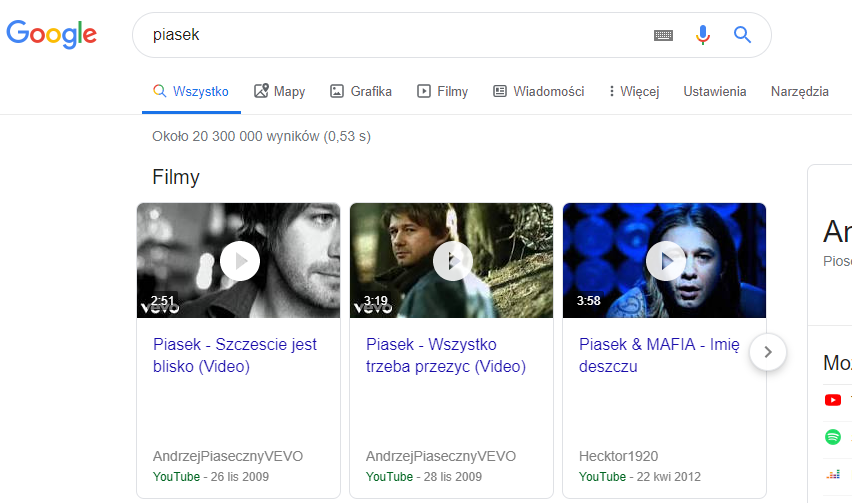Click the YouTube icon in side panel
The image size is (852, 503).
(833, 400)
